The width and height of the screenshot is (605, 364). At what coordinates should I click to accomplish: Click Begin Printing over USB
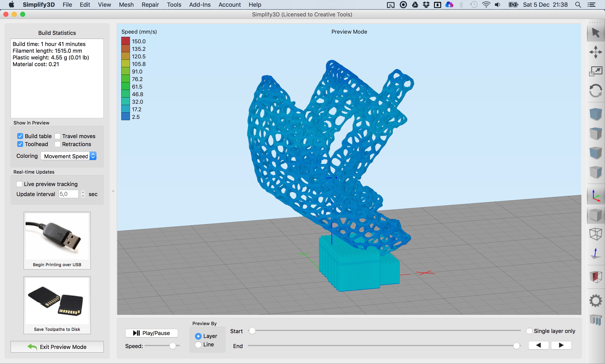[57, 240]
